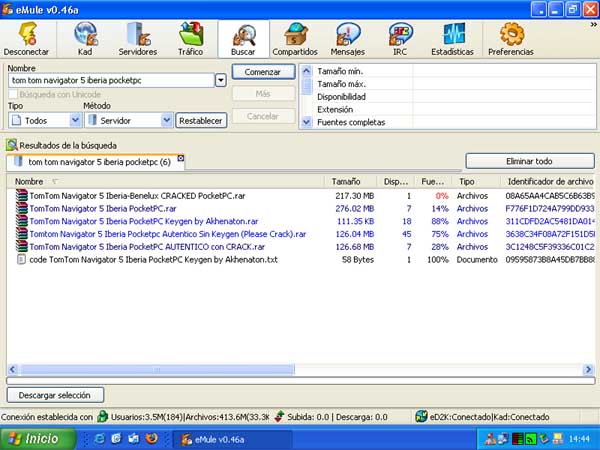Close the search results tab with its small icon
This screenshot has height=450, width=600.
point(181,158)
